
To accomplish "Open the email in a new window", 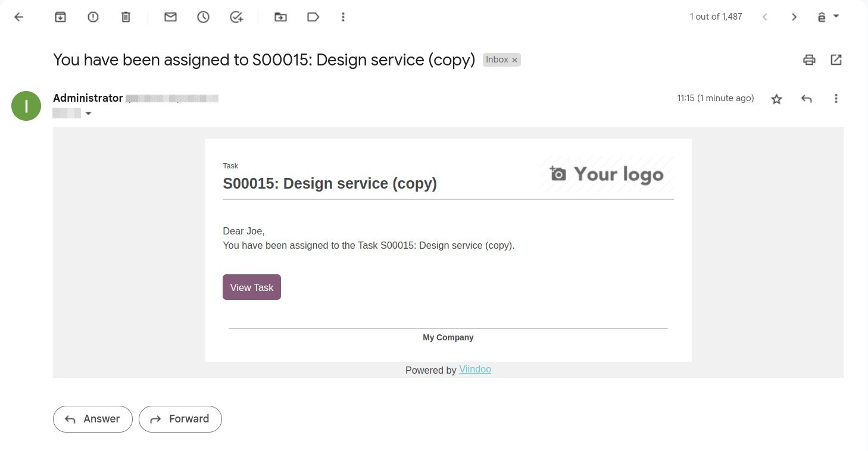I will (x=836, y=59).
